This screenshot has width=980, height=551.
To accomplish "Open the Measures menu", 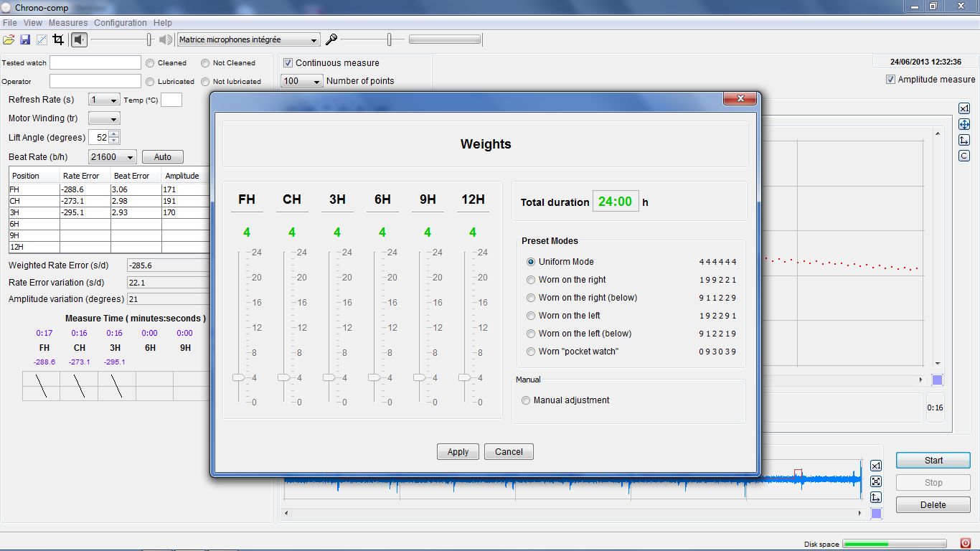I will tap(68, 23).
